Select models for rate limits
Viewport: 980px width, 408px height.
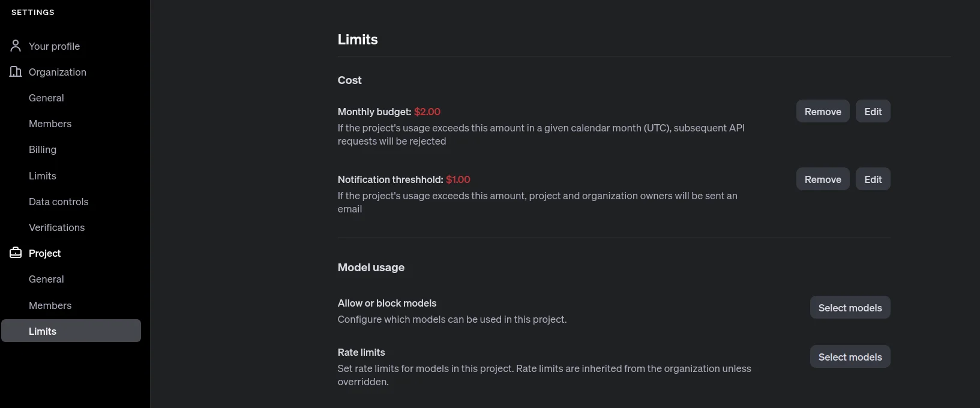[850, 356]
